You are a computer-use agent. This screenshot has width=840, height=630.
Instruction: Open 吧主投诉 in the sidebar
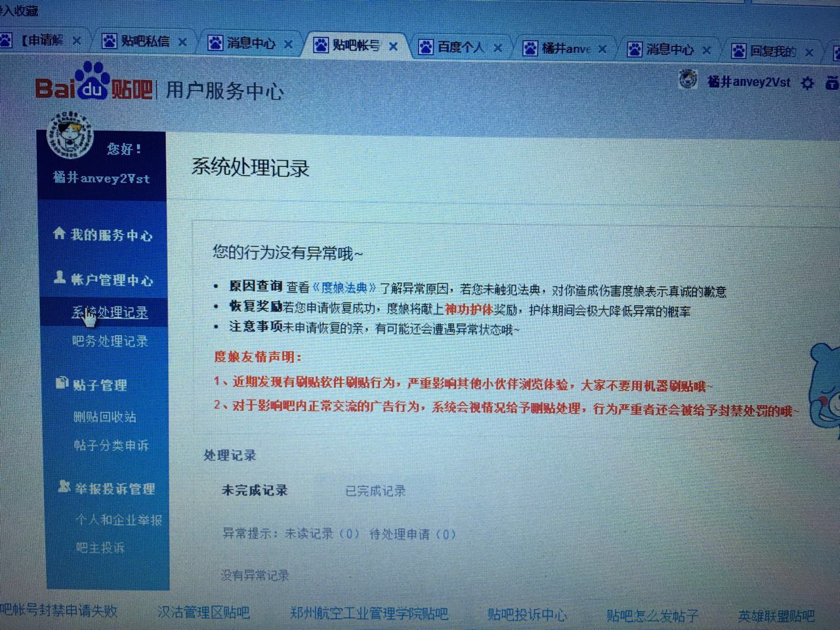coord(100,547)
